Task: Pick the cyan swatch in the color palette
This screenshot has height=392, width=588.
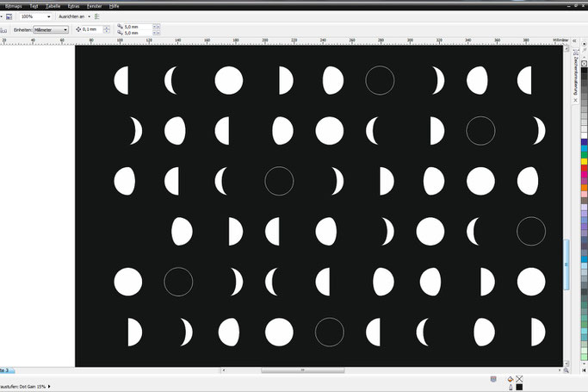Action: tap(585, 148)
